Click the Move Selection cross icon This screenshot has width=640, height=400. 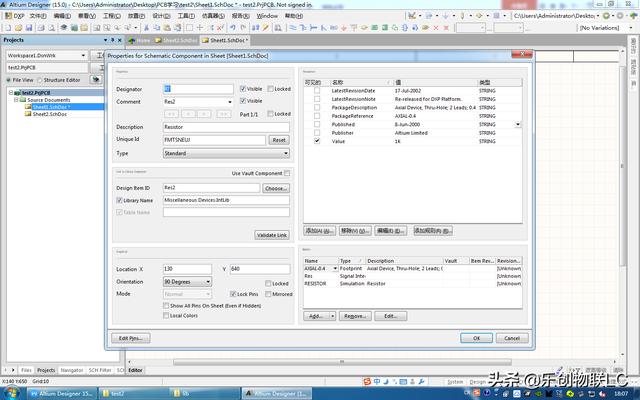click(x=200, y=28)
